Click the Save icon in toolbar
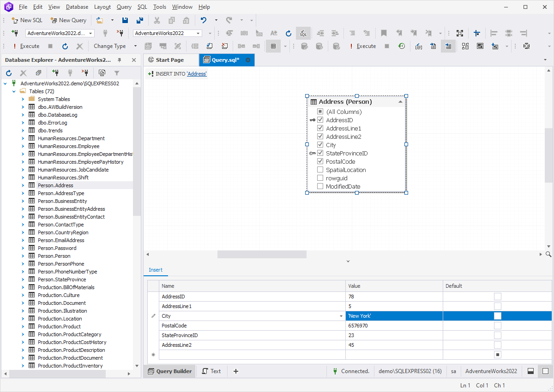Viewport: 554px width, 392px height. [125, 20]
